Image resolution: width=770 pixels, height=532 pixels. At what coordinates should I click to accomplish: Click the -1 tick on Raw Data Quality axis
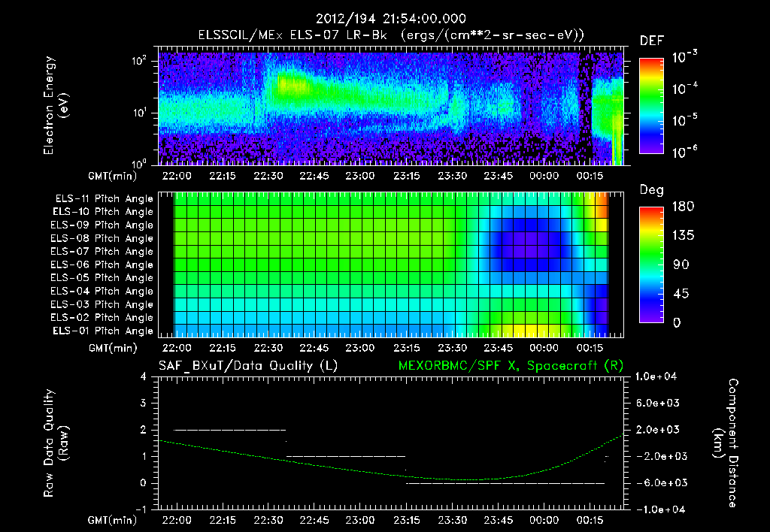pyautogui.click(x=141, y=509)
